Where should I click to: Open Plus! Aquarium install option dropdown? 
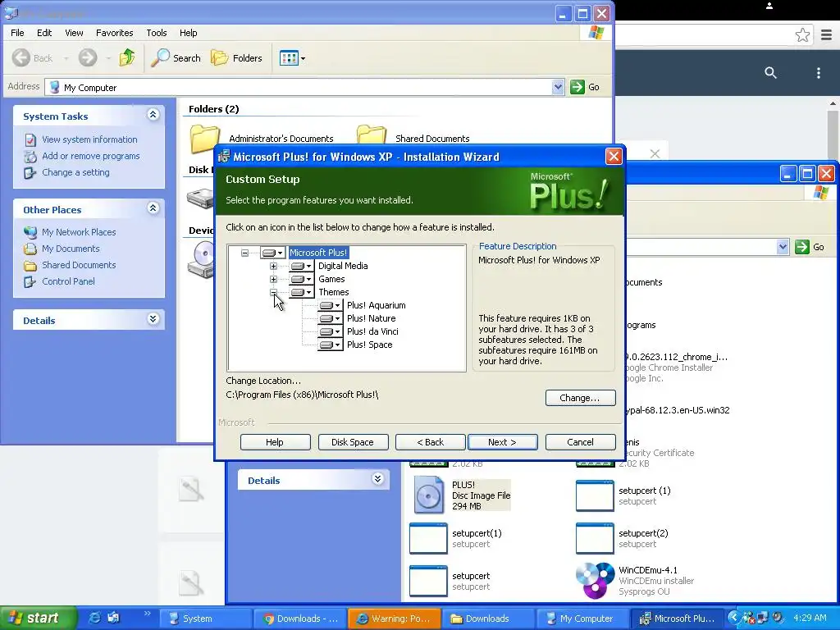(x=330, y=305)
